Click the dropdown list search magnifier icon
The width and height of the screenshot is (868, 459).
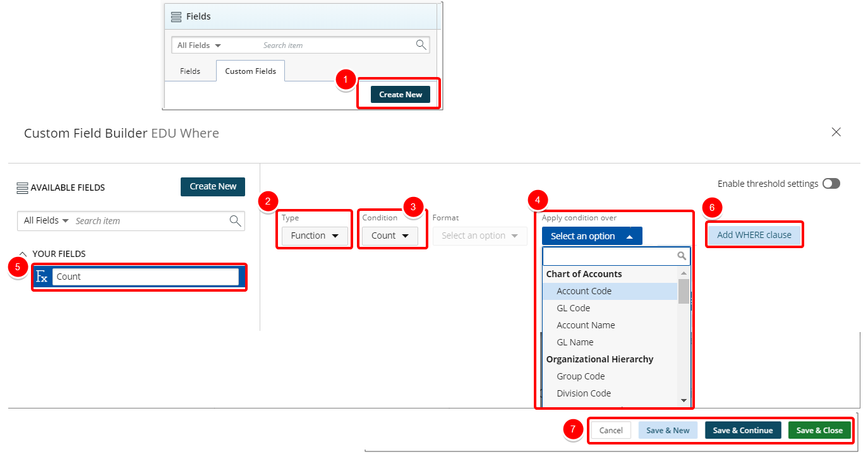pyautogui.click(x=682, y=256)
